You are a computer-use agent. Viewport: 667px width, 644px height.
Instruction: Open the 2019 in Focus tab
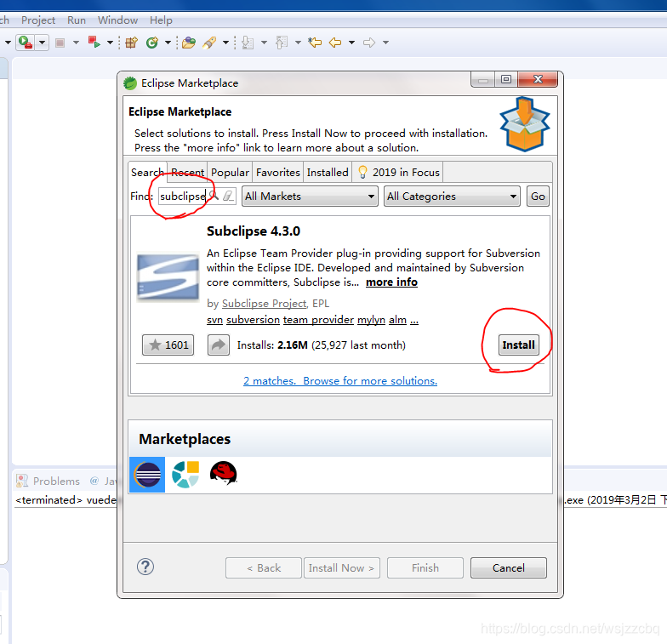click(x=398, y=172)
